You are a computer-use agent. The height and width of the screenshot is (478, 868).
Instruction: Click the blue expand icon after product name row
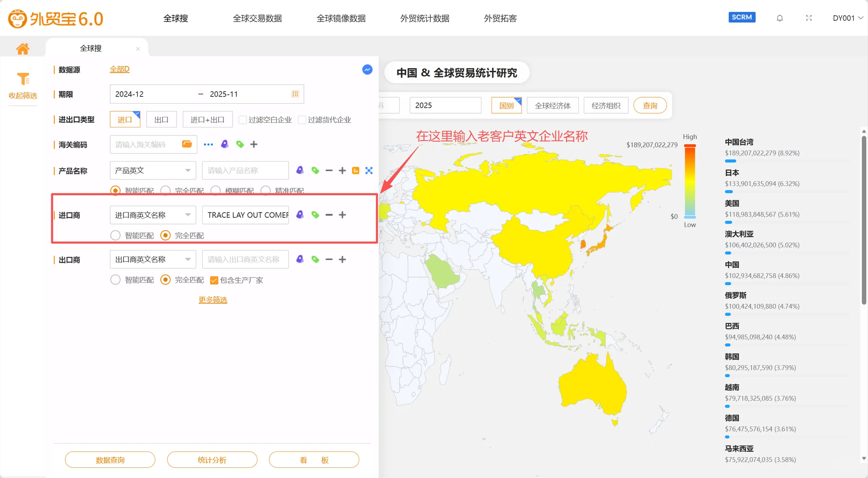point(369,170)
